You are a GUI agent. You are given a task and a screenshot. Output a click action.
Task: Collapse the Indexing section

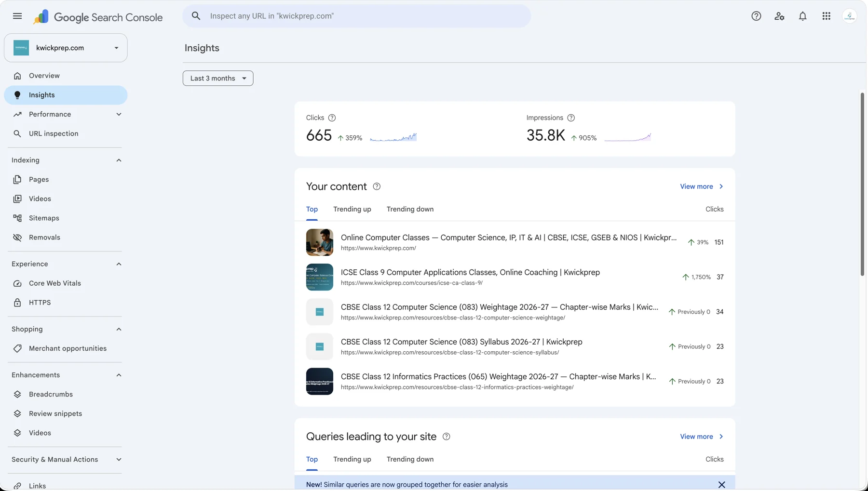(x=119, y=160)
